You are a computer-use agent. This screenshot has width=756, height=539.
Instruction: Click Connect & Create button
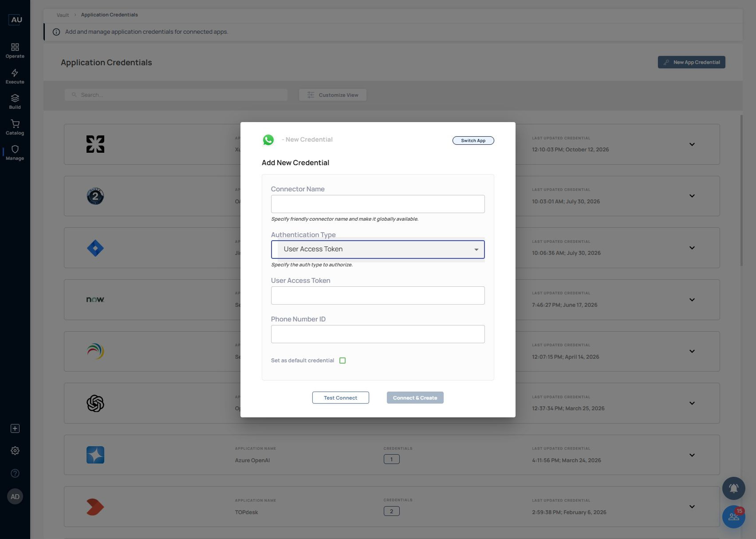pos(415,398)
